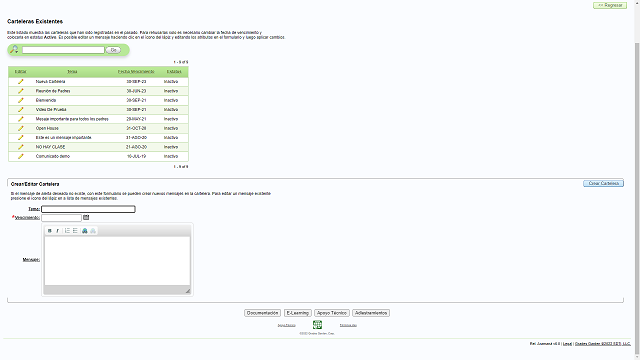Image resolution: width=640 pixels, height=360 pixels.
Task: Sort table by Estatus column header
Action: tap(174, 71)
